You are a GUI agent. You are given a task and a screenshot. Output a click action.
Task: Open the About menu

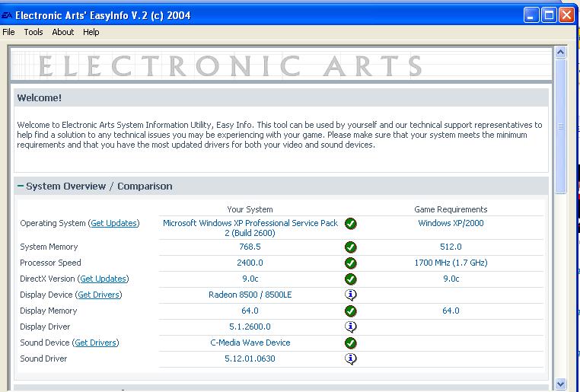[63, 32]
